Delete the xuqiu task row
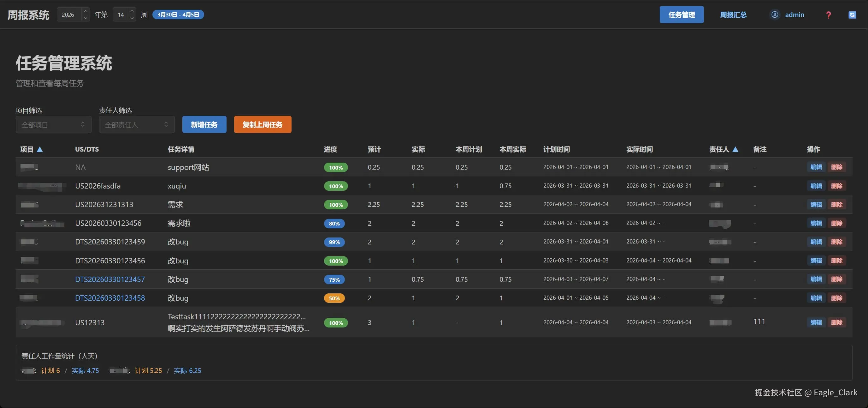Screen dimensions: 868x408 836,186
